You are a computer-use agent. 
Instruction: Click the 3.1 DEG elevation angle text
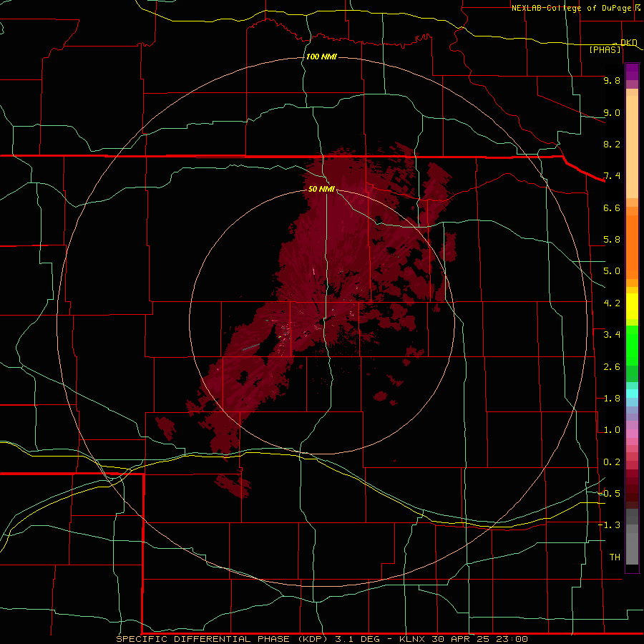pos(356,639)
